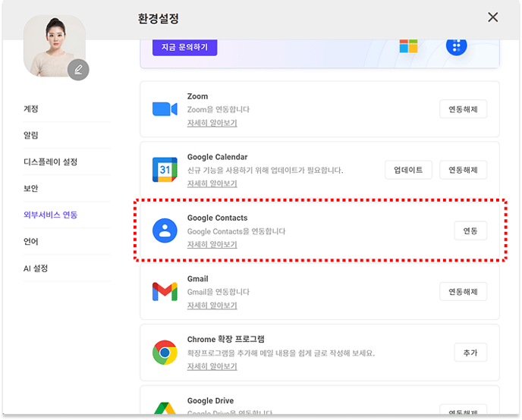Click 연동해제 for Gmail
This screenshot has height=420, width=522.
click(463, 292)
